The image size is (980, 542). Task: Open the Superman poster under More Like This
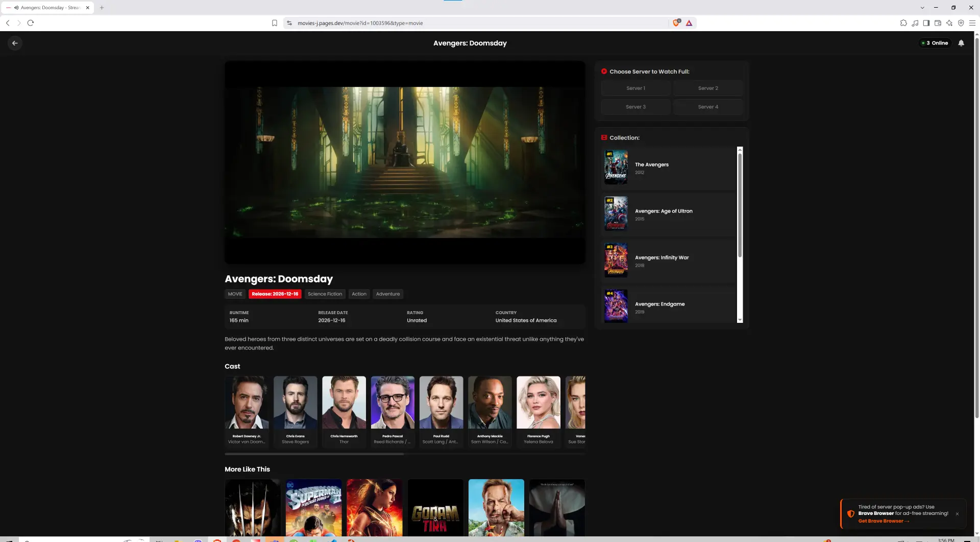(313, 507)
